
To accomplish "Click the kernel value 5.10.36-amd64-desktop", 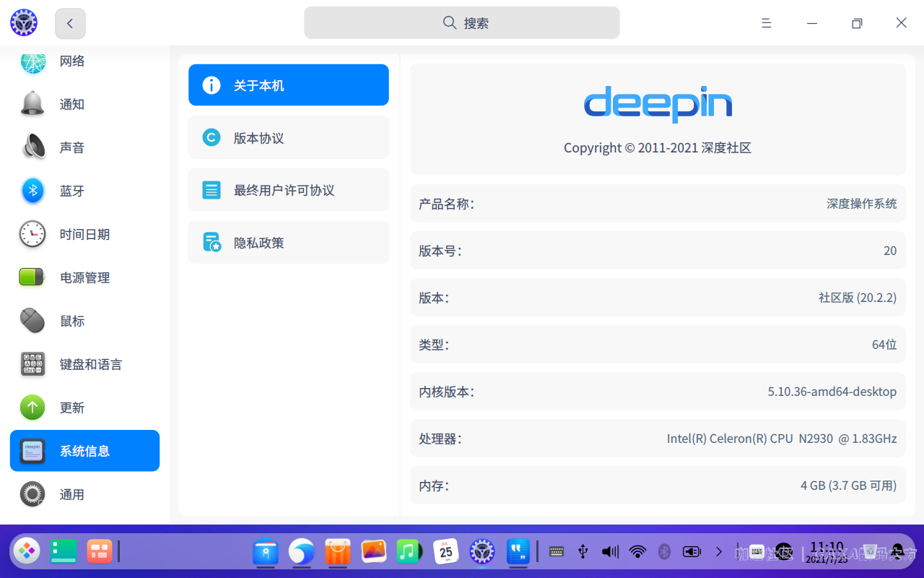I will (x=832, y=392).
